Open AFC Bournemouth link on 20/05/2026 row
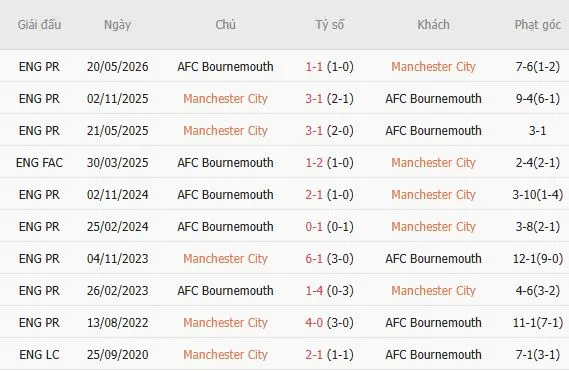 coord(225,66)
